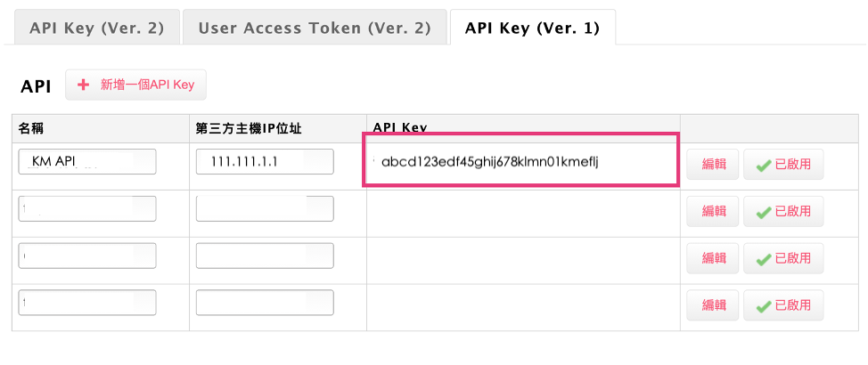868x365 pixels.
Task: Click the fourth row IP address input
Action: click(x=265, y=302)
